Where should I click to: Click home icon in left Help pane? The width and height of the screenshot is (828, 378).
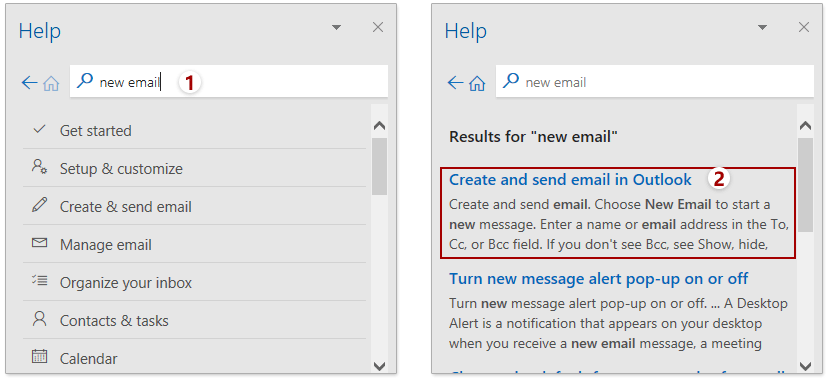[x=51, y=83]
